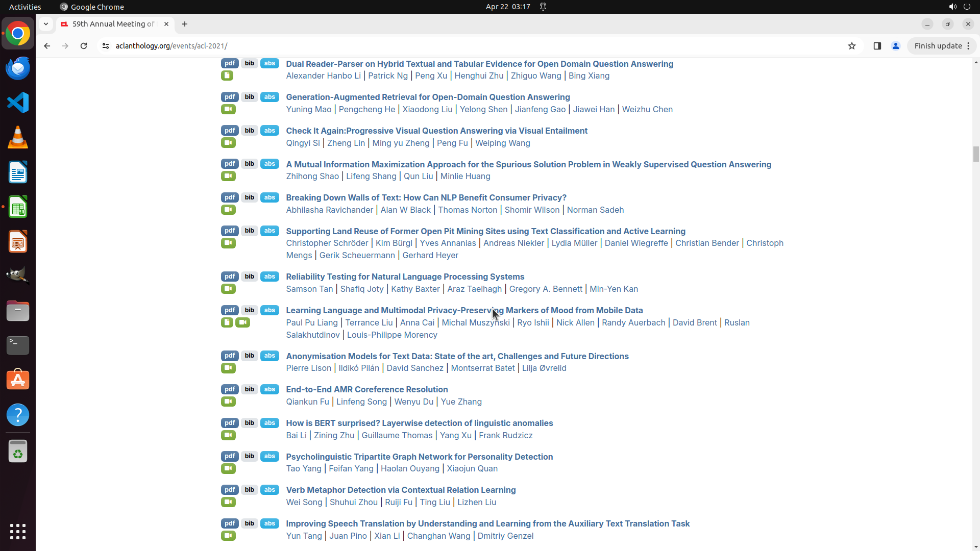Open Chrome side panel icon
The width and height of the screenshot is (980, 551).
point(877,46)
